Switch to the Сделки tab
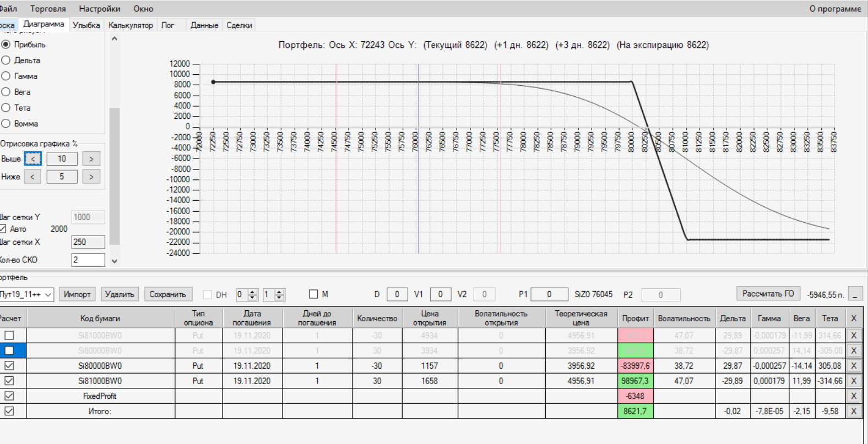 [x=240, y=25]
